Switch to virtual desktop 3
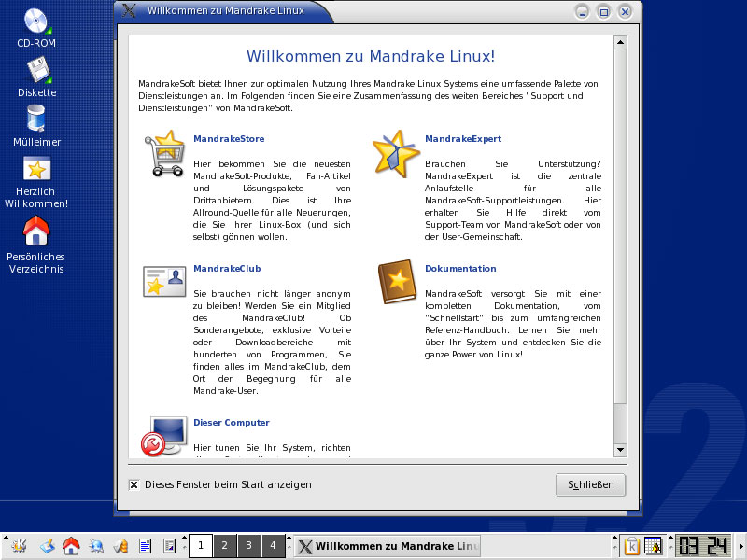The image size is (747, 560). pyautogui.click(x=248, y=546)
